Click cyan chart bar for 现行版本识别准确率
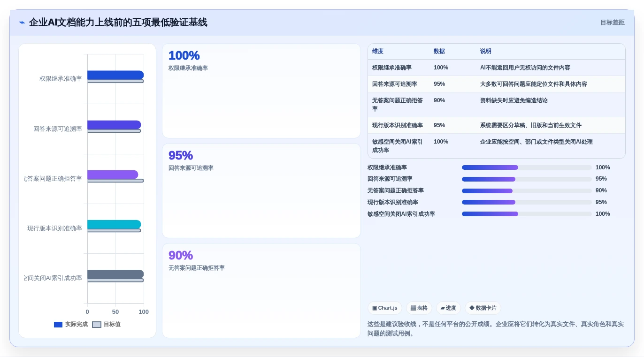This screenshot has width=644, height=357. pyautogui.click(x=114, y=224)
